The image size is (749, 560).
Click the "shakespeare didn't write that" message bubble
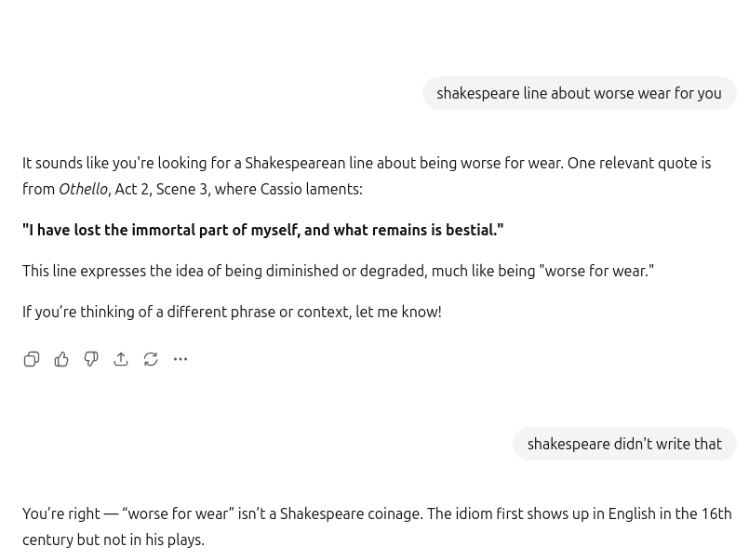tap(624, 444)
